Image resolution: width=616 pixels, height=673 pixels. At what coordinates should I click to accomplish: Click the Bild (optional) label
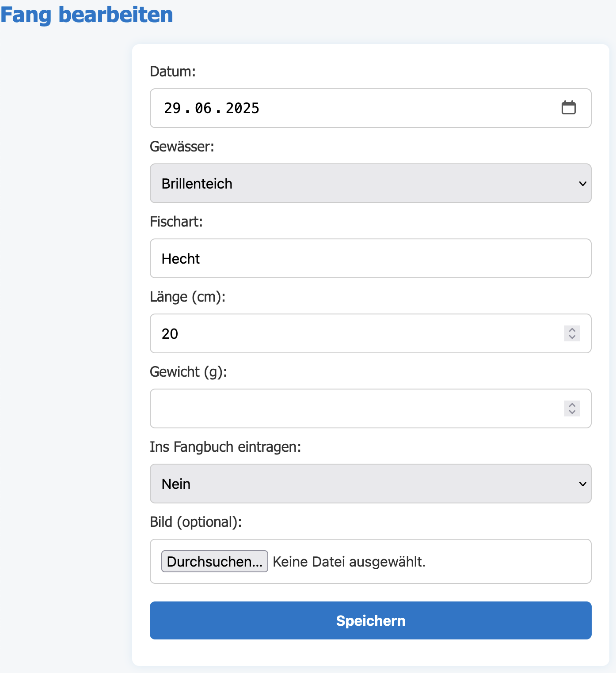(196, 522)
